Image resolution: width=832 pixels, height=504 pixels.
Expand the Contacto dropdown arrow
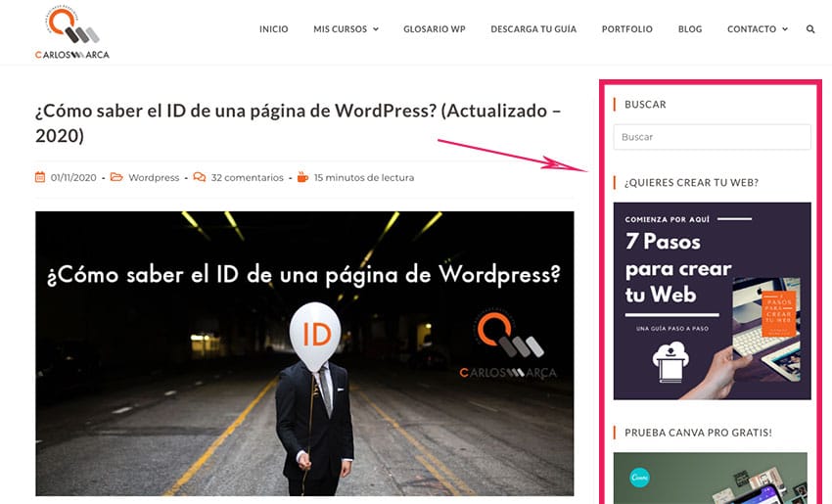[x=785, y=29]
